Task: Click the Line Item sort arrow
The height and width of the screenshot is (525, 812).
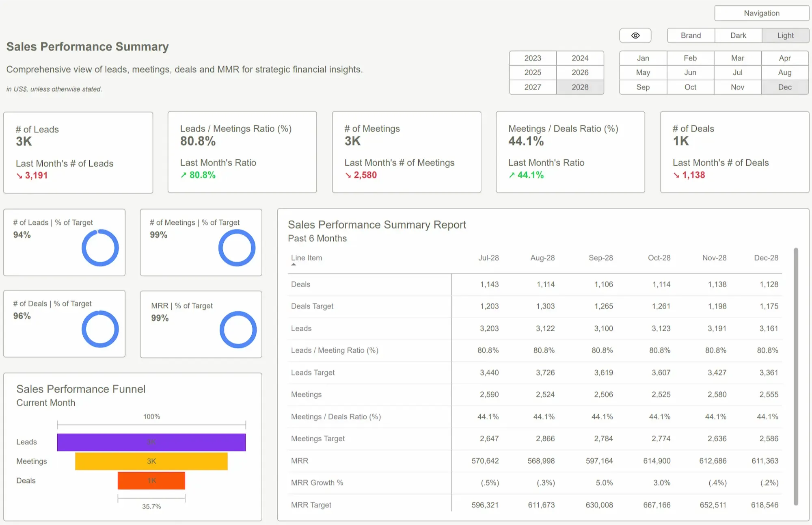Action: (x=294, y=265)
